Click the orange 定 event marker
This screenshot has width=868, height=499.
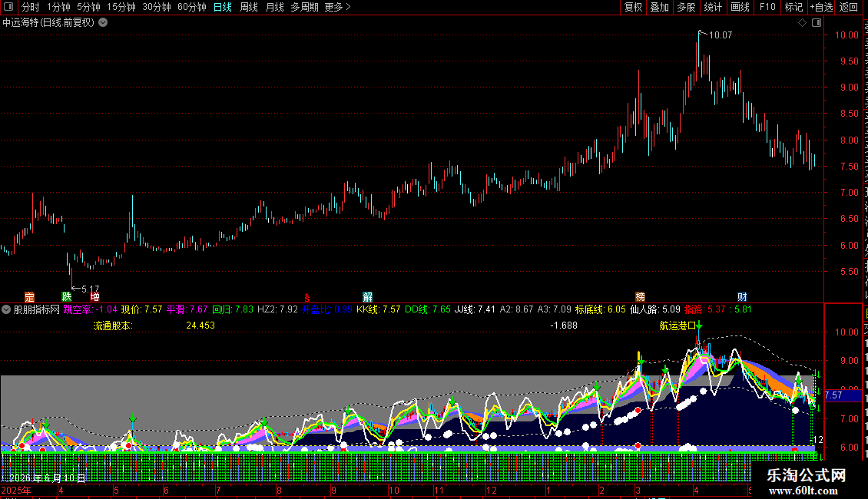coord(29,297)
